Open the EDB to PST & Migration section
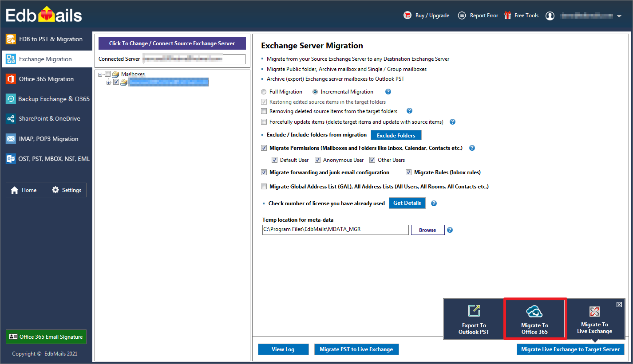 click(x=46, y=39)
